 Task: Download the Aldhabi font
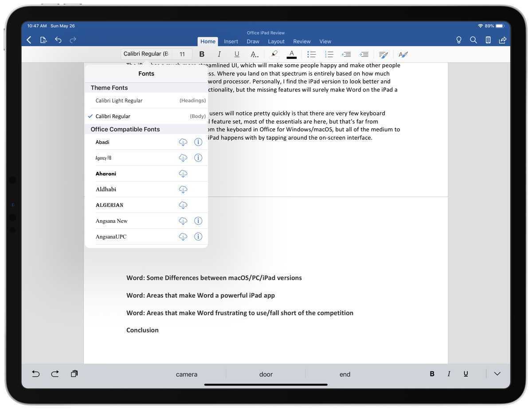pyautogui.click(x=183, y=189)
